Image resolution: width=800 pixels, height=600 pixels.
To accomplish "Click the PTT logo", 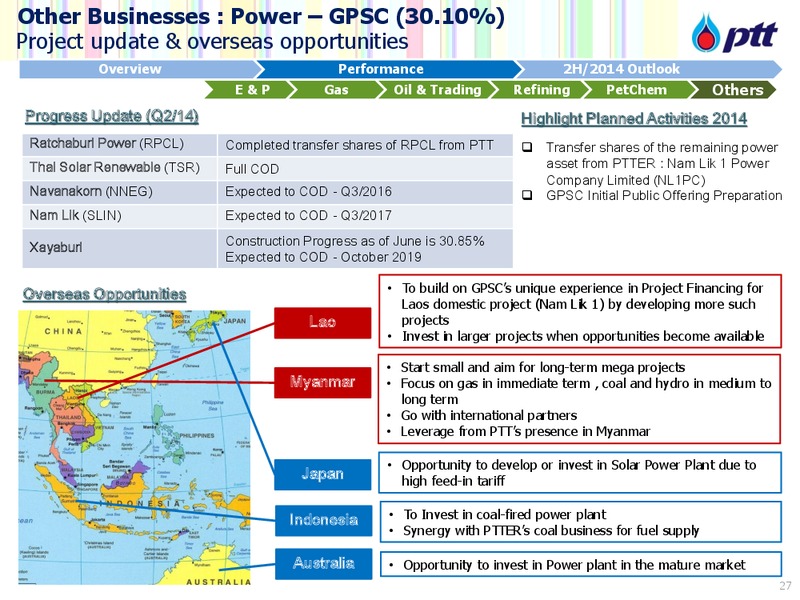I will pos(734,33).
